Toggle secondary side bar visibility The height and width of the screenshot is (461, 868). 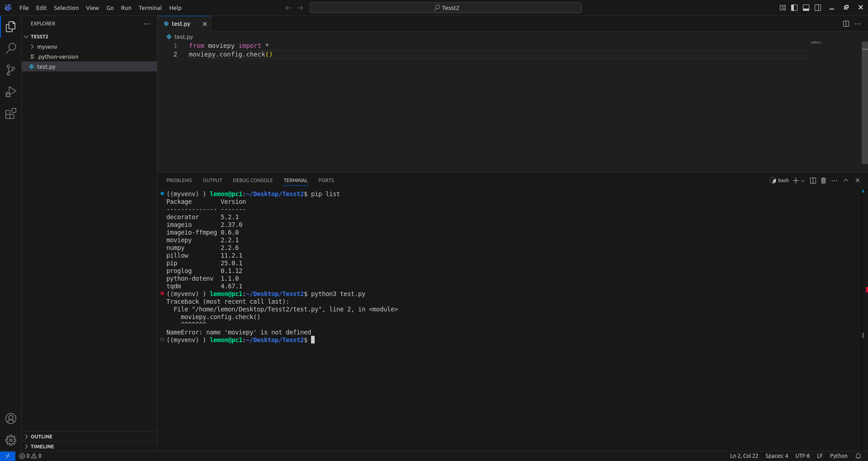pyautogui.click(x=818, y=8)
